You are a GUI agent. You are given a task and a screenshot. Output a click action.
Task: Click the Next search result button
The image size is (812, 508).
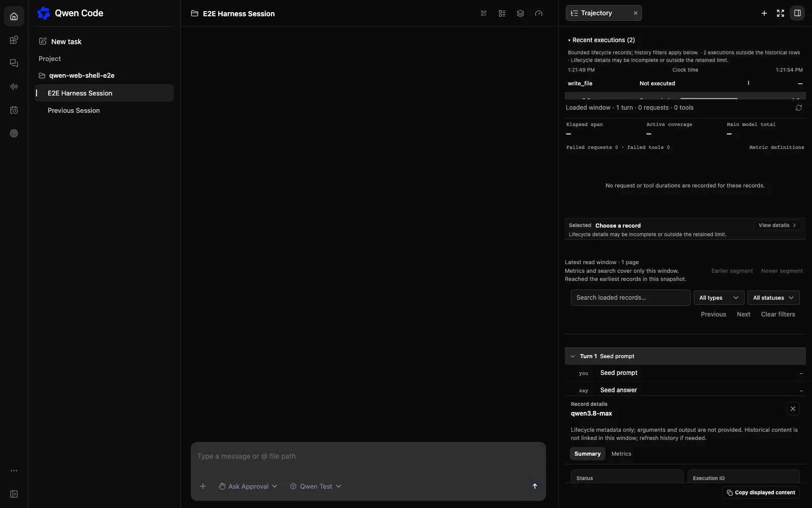click(x=743, y=314)
